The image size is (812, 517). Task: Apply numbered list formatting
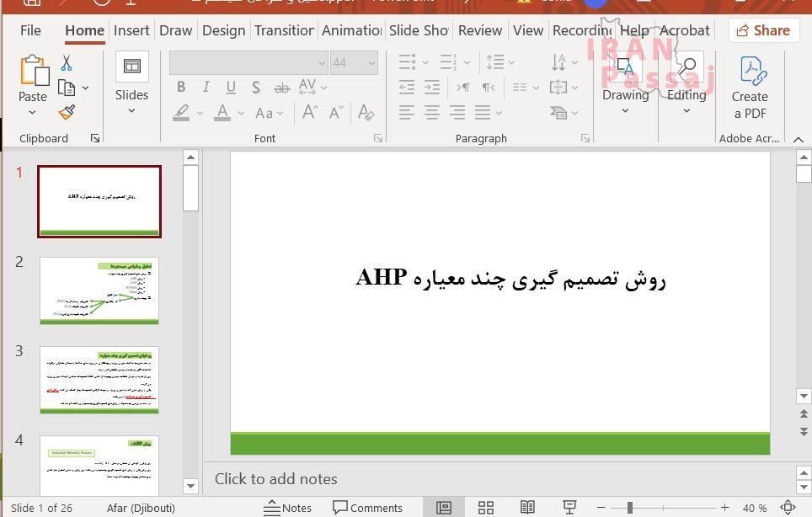448,62
